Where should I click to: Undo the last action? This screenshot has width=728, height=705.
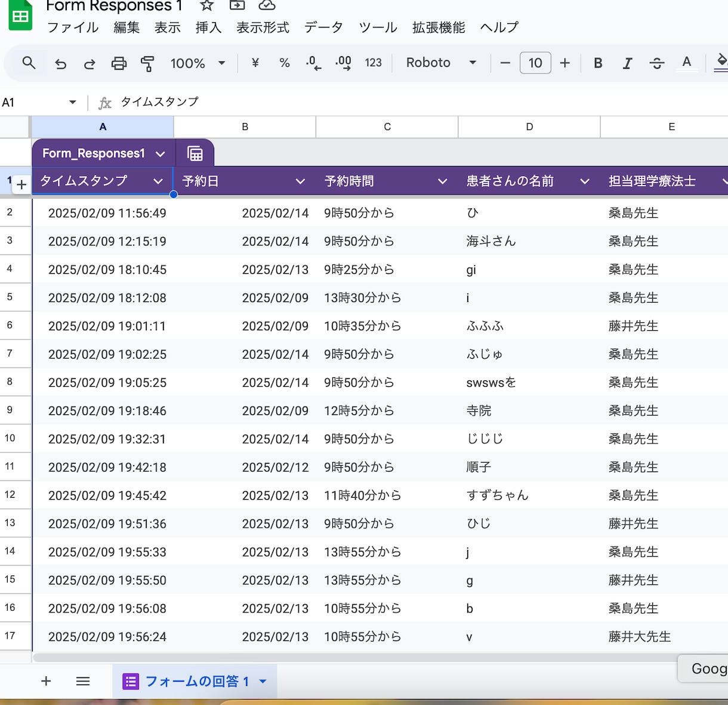coord(61,63)
